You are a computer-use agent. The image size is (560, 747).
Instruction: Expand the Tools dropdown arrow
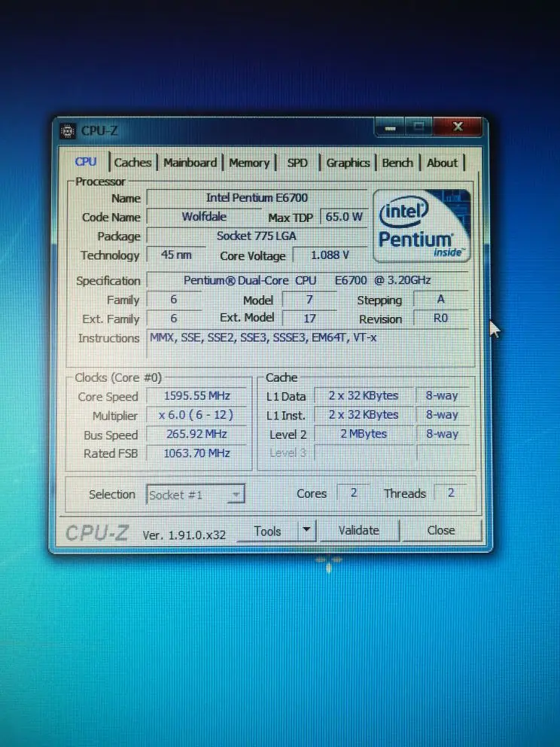(x=306, y=530)
